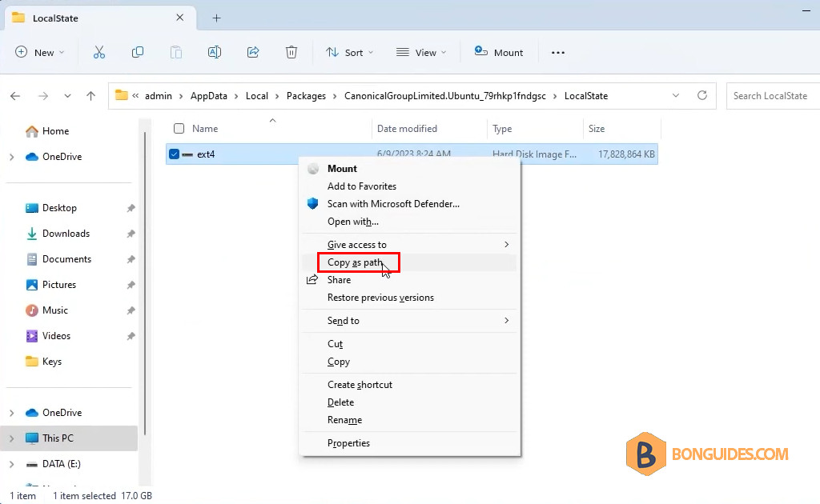Viewport: 820px width, 504px height.
Task: Choose Delete in context menu
Action: pos(409,402)
